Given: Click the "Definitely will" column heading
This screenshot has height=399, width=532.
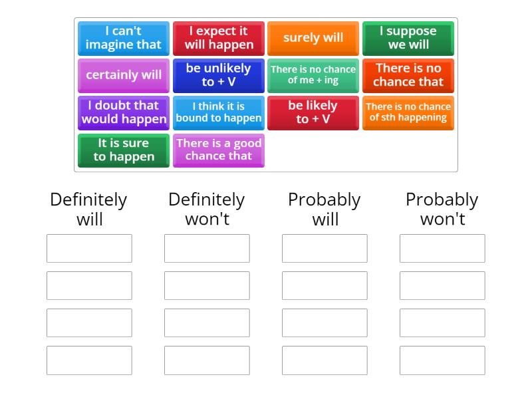Looking at the screenshot, I should pyautogui.click(x=89, y=209).
